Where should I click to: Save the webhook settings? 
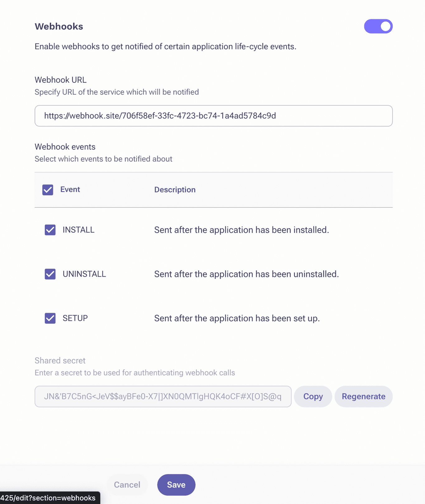click(x=176, y=485)
